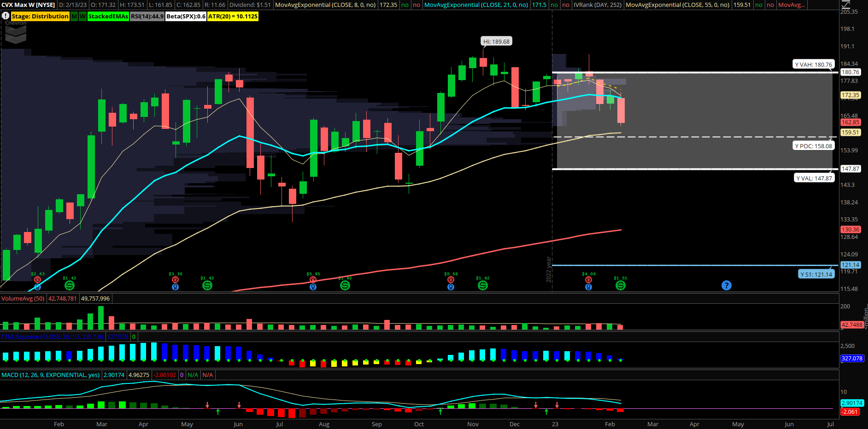
Task: Click lightbulb icon beneath the $4.09 earnings
Action: [589, 287]
